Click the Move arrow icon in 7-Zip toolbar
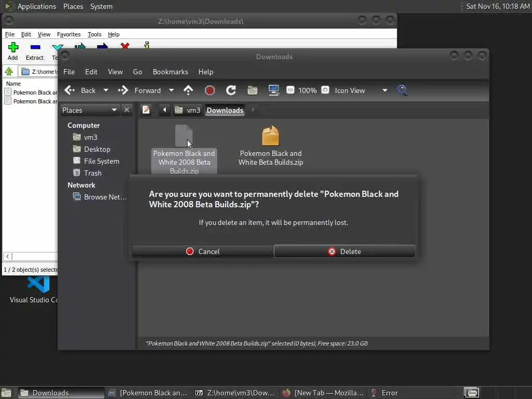The height and width of the screenshot is (399, 532). tap(102, 46)
